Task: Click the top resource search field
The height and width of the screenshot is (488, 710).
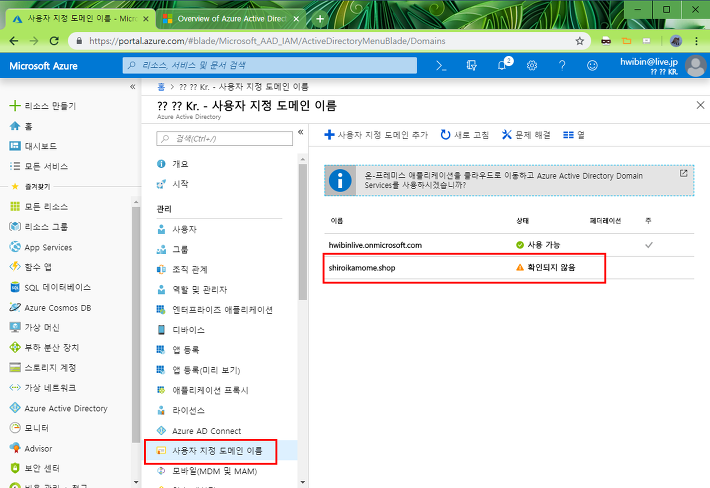Action: click(x=269, y=66)
